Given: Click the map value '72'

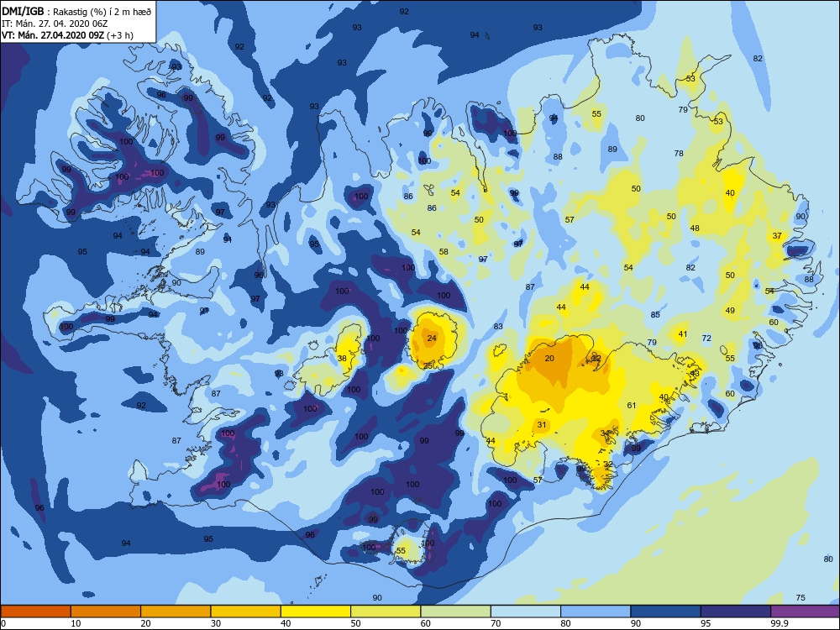Looking at the screenshot, I should click(706, 338).
